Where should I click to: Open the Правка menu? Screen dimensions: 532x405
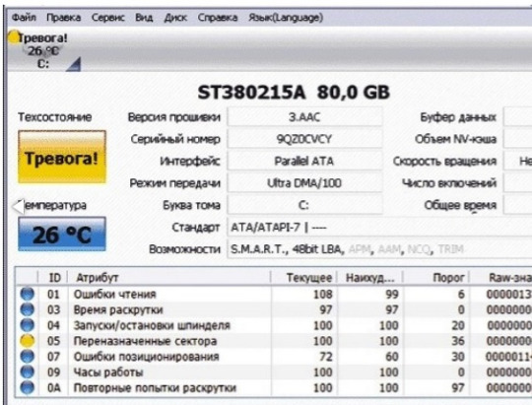63,18
